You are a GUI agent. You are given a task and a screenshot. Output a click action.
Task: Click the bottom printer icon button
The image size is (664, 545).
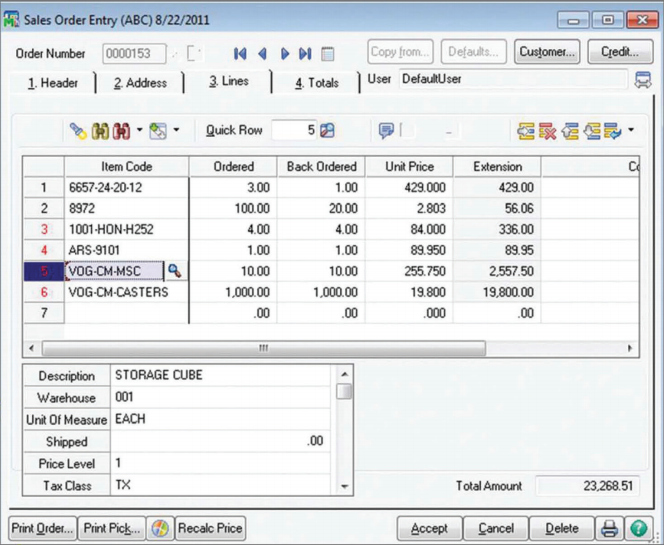click(x=609, y=528)
